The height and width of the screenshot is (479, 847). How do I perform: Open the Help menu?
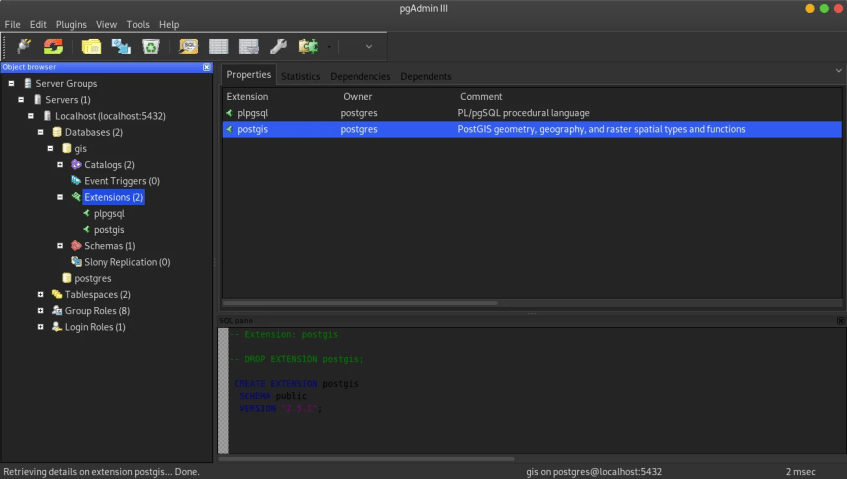pos(169,24)
